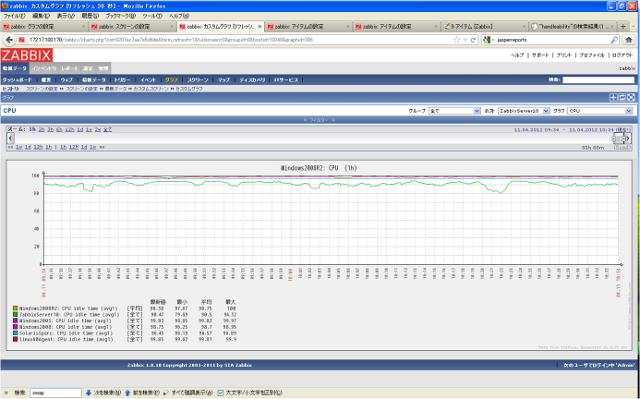Click the Zabbix 検索 search field
640x399 pixels.
tap(598, 80)
